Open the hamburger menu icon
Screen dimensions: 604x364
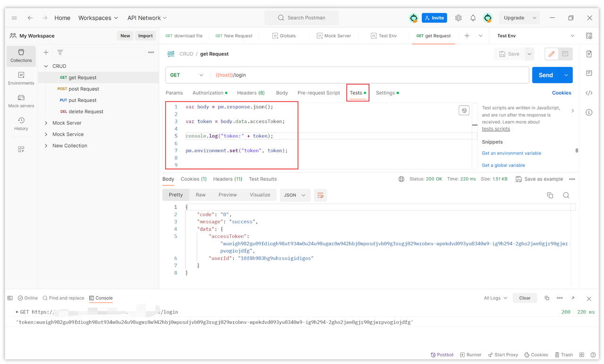(14, 18)
